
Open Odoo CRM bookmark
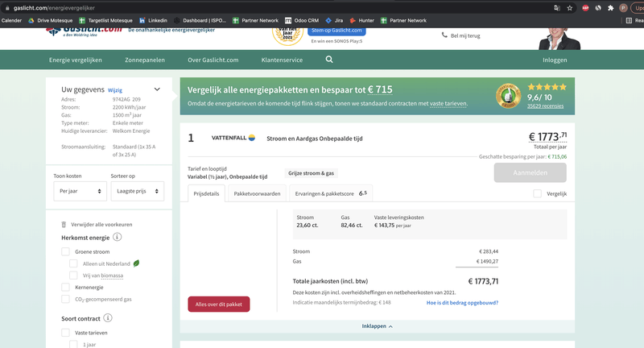tap(302, 21)
